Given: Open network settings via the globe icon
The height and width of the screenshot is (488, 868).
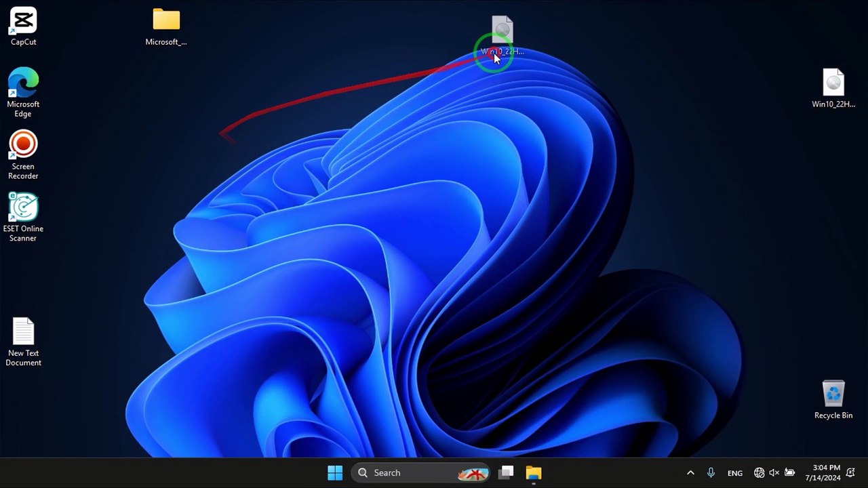Looking at the screenshot, I should pyautogui.click(x=759, y=473).
